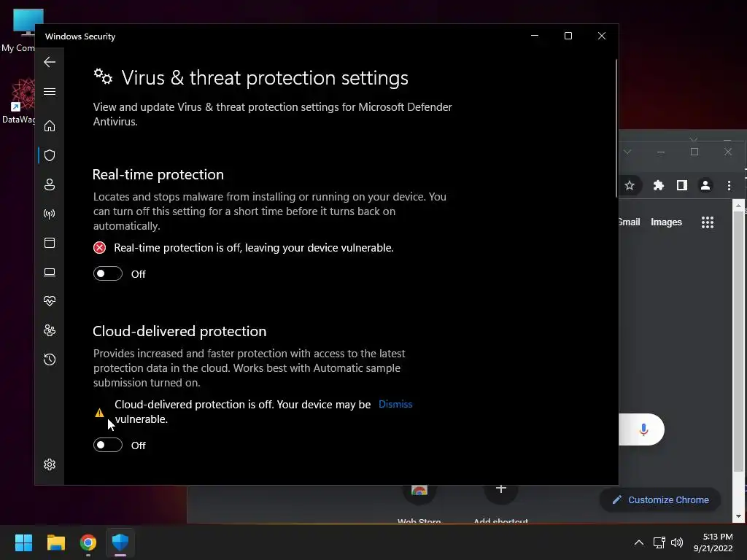
Task: Open Chrome extensions puzzle icon
Action: [659, 185]
